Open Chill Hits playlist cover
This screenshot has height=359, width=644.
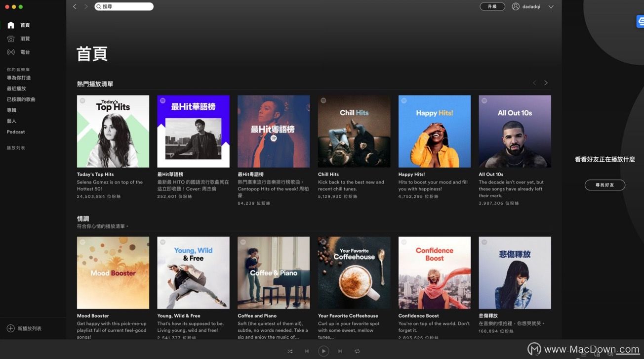click(x=354, y=132)
